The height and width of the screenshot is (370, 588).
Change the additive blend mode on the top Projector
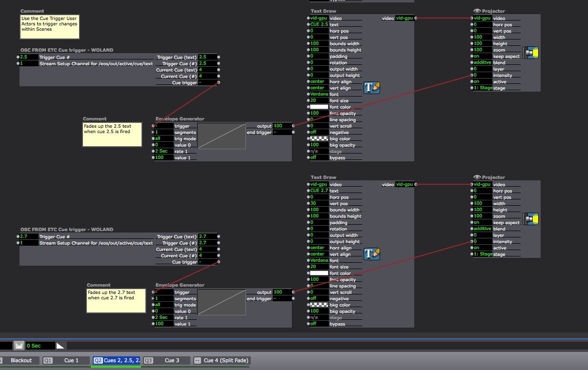pyautogui.click(x=483, y=62)
